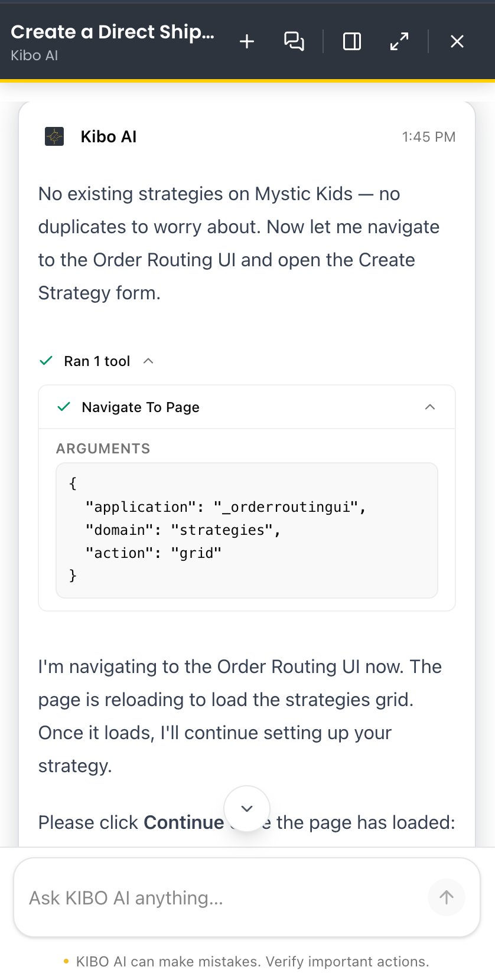This screenshot has width=495, height=980.
Task: Toggle the side panel layout icon
Action: click(352, 41)
